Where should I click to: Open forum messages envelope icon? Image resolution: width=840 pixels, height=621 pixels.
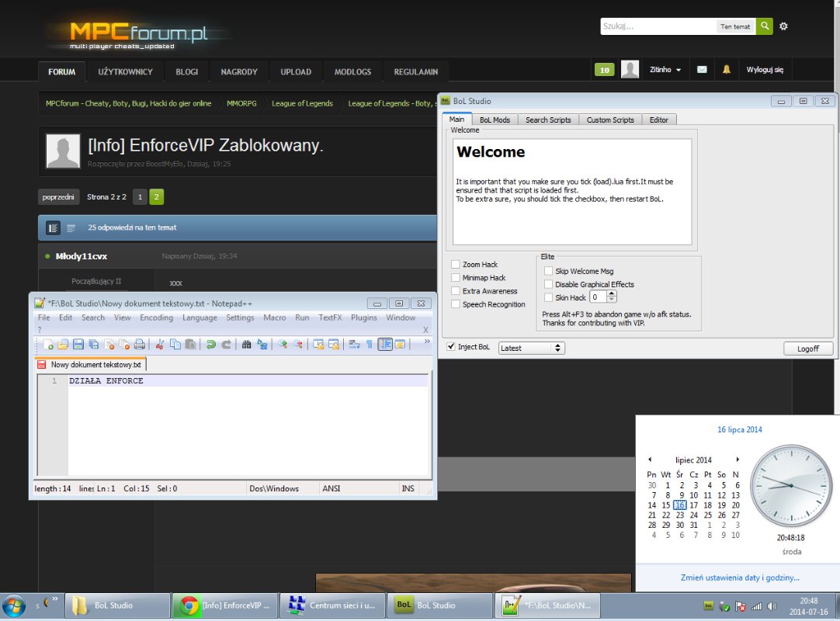[x=702, y=69]
